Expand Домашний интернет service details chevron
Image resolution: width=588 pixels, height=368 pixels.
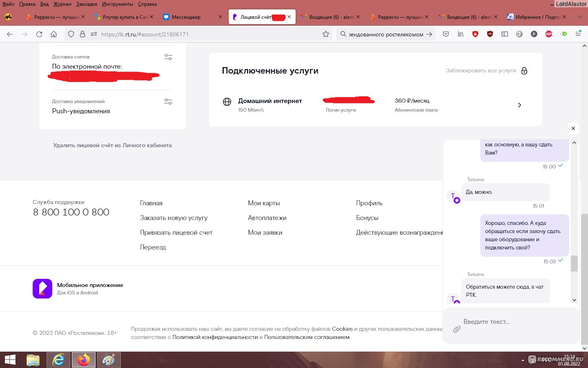[519, 105]
